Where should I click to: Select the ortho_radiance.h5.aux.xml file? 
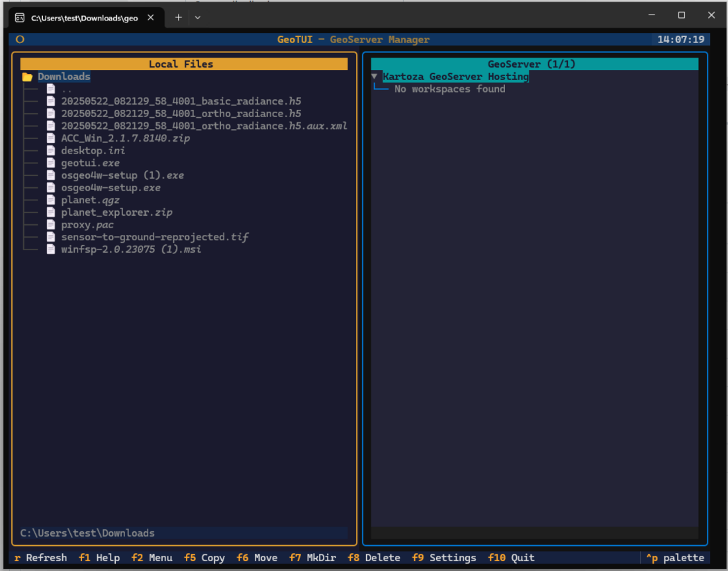[x=205, y=126]
